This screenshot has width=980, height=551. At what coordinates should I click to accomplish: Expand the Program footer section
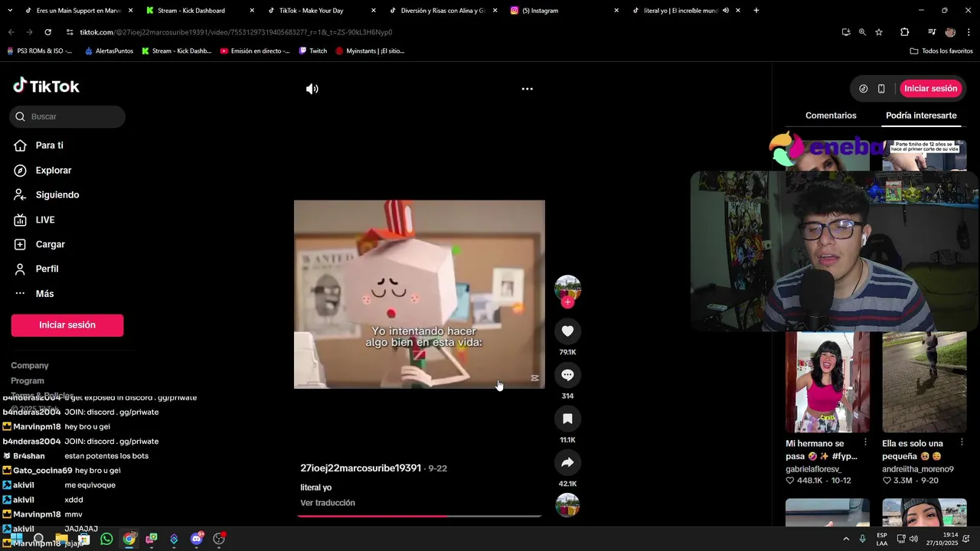(x=28, y=380)
